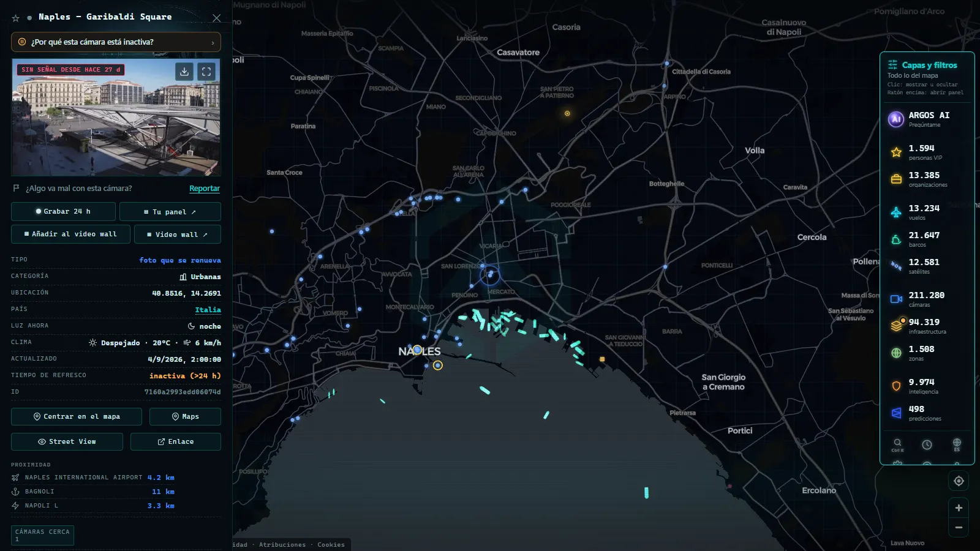Toggle the zones (zonas) layer
This screenshot has width=980, height=551.
coord(927,353)
